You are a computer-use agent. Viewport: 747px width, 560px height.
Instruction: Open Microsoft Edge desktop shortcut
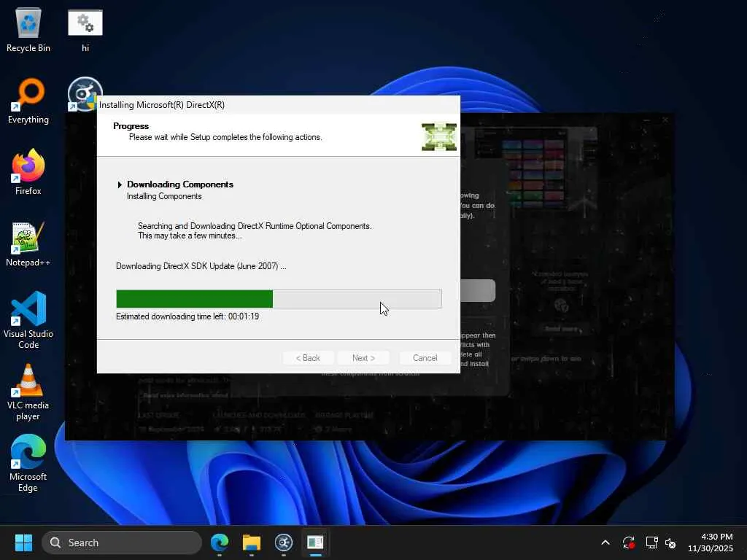point(28,463)
